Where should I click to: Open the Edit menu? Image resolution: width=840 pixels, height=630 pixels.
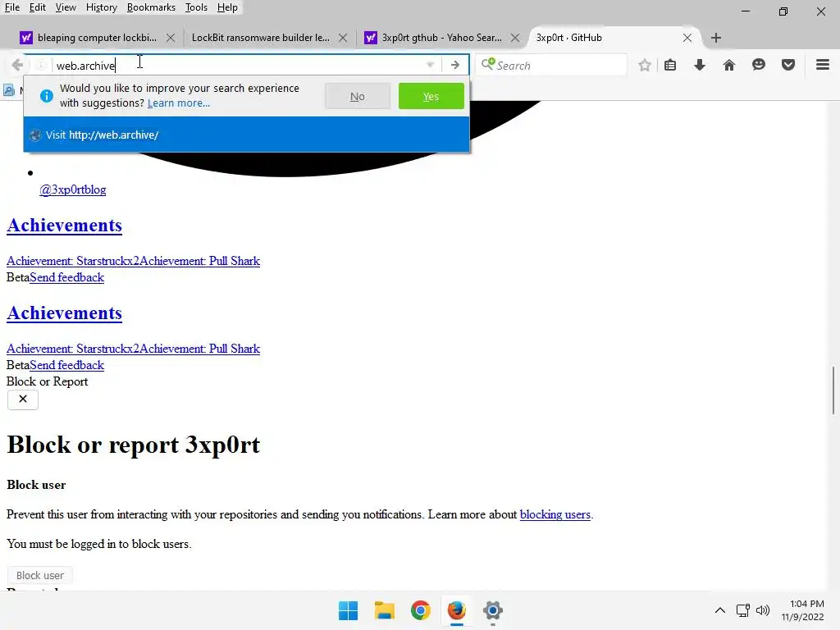point(38,7)
